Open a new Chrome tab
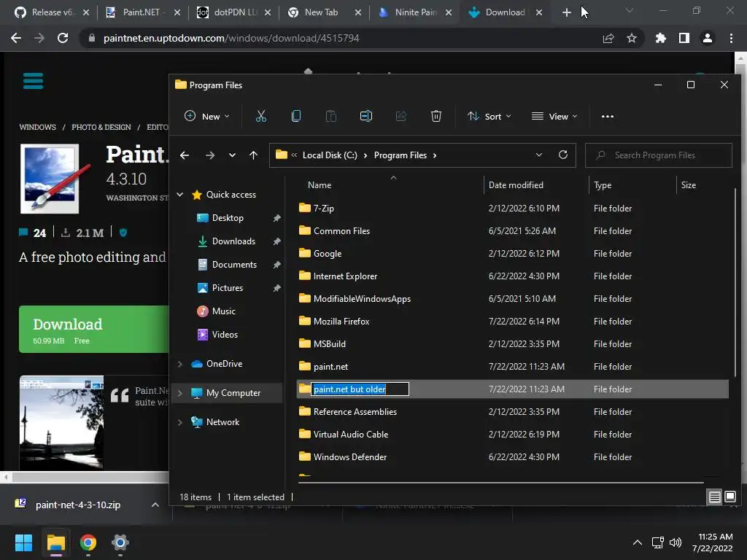 click(566, 12)
